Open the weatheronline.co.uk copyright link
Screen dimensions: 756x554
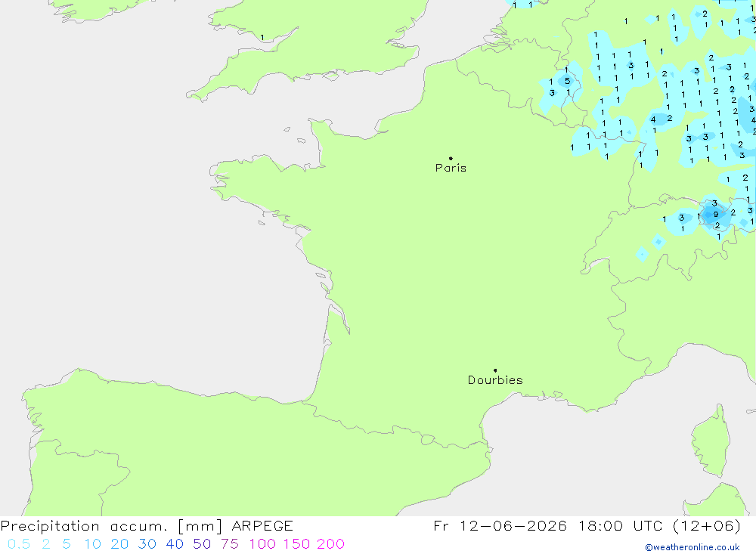(x=692, y=547)
